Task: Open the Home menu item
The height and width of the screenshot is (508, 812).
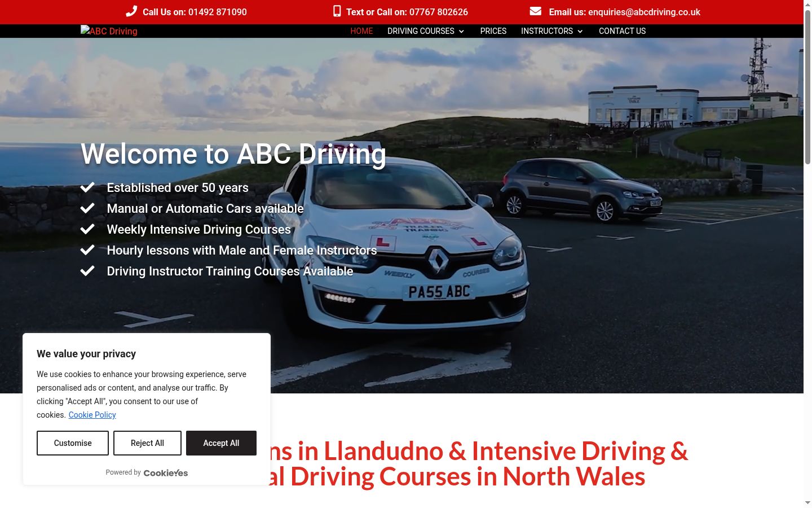Action: pyautogui.click(x=361, y=31)
